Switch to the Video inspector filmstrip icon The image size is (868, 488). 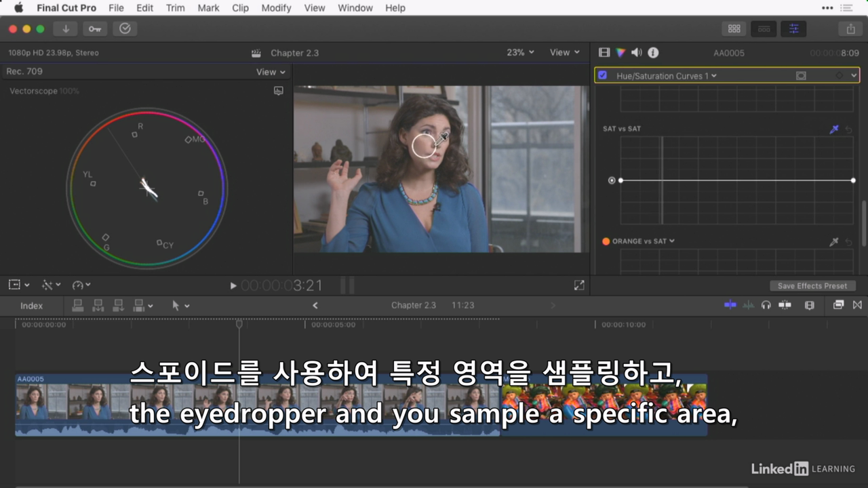pos(604,52)
